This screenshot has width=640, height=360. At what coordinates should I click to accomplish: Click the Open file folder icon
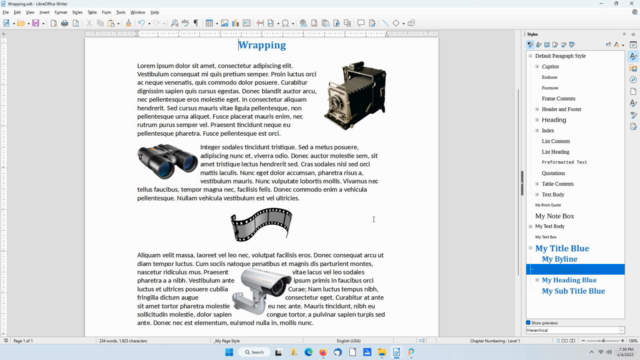point(21,23)
